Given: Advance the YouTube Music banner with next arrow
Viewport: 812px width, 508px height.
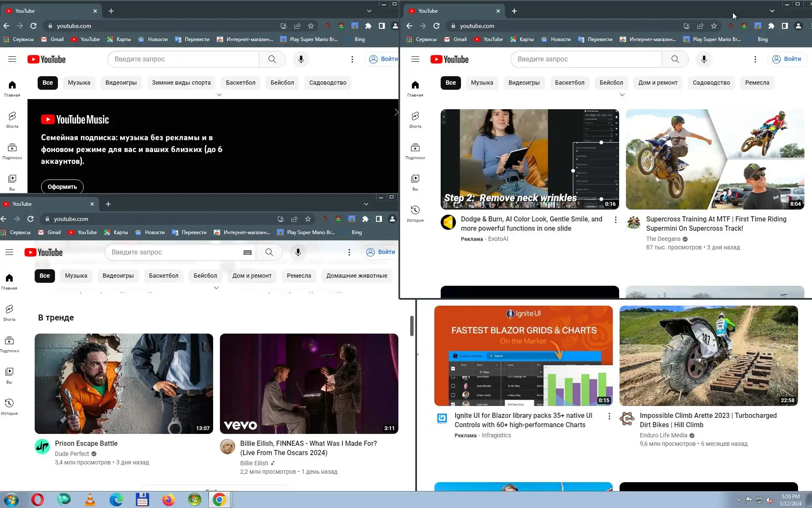Looking at the screenshot, I should [x=396, y=112].
